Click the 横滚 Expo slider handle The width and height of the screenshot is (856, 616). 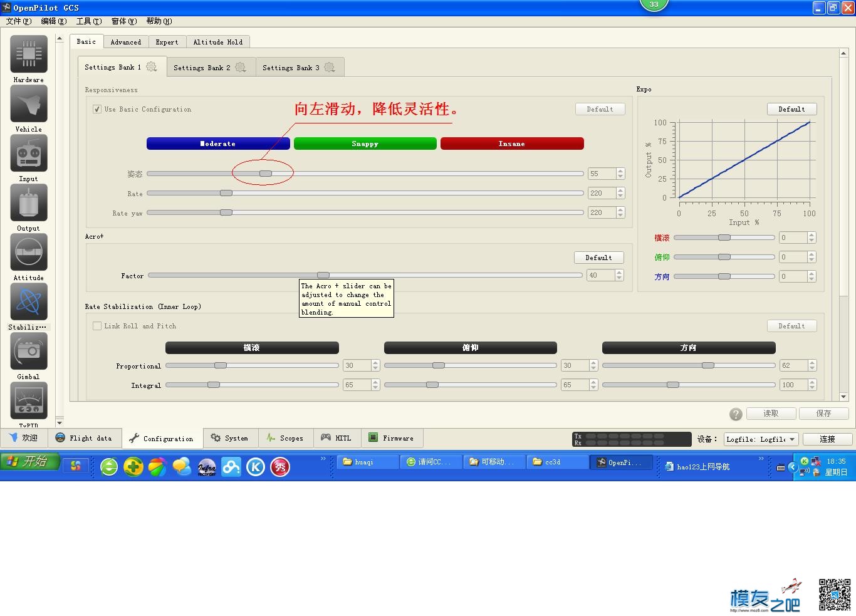pyautogui.click(x=724, y=238)
